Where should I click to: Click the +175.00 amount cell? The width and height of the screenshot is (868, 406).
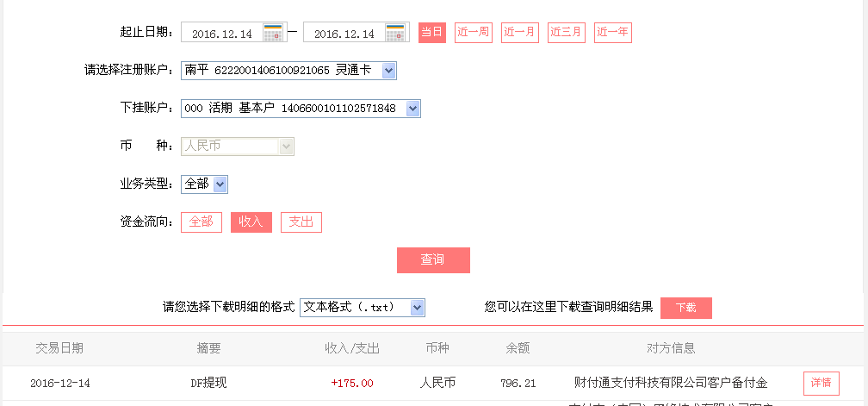[x=352, y=384]
